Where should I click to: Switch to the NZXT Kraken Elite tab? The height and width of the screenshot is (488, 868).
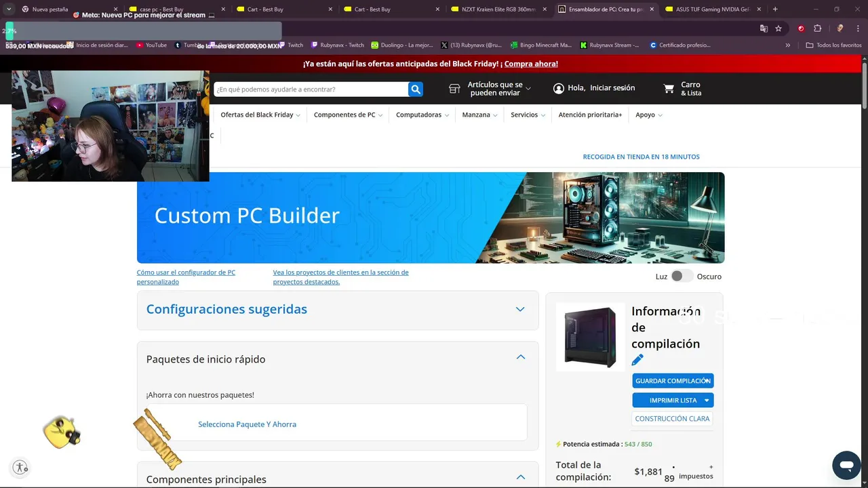click(497, 9)
